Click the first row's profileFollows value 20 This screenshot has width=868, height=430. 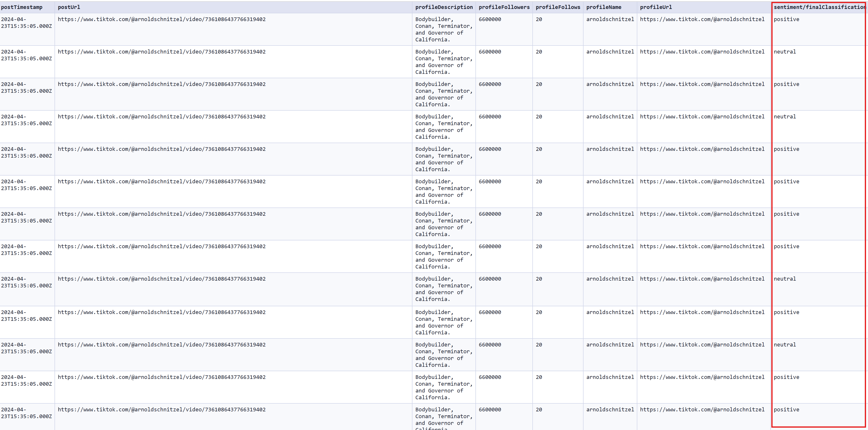(539, 19)
